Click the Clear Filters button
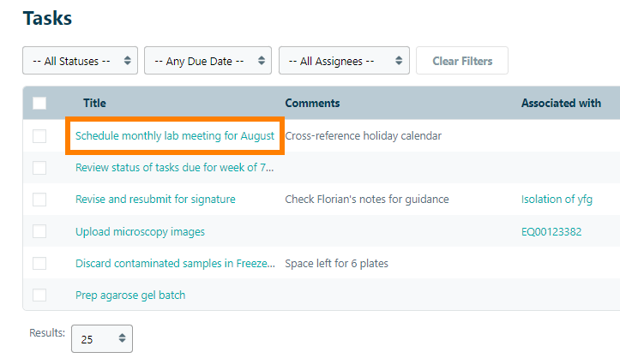620x364 pixels. (x=461, y=61)
